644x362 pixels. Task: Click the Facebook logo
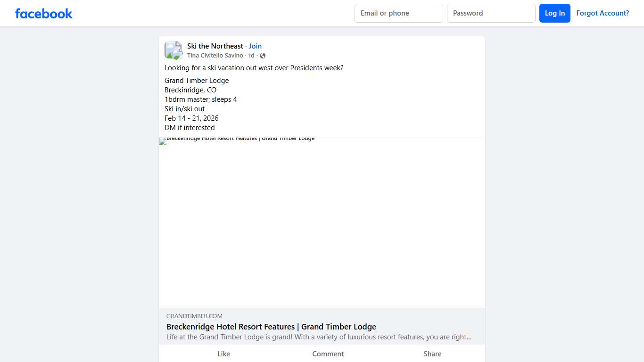[43, 13]
